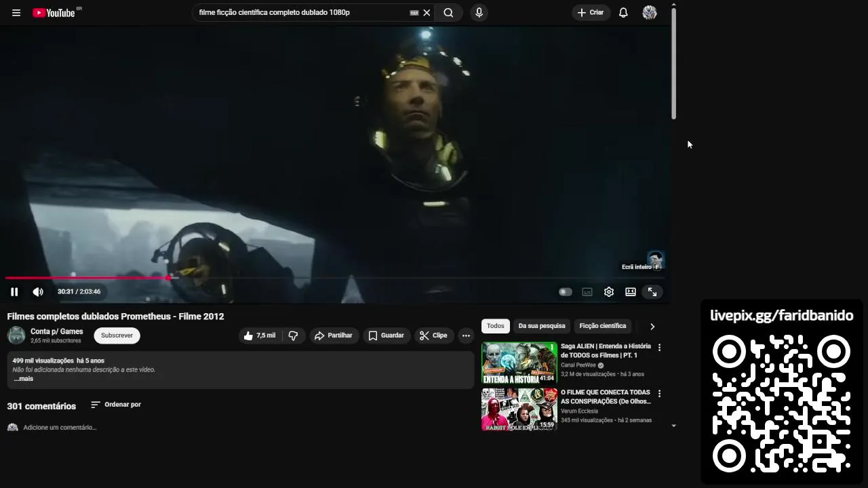Like the video (7,5 mil)
Screen dimensions: 868x488
260,335
